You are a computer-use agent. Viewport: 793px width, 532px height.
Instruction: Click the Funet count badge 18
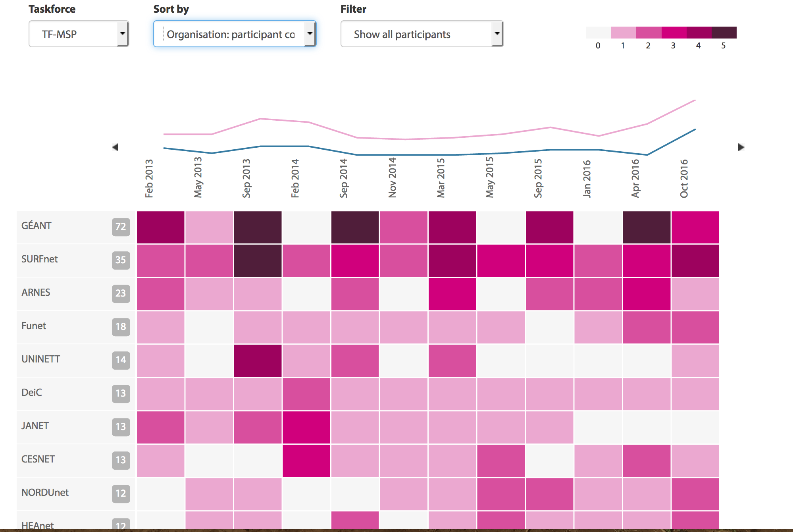121,327
